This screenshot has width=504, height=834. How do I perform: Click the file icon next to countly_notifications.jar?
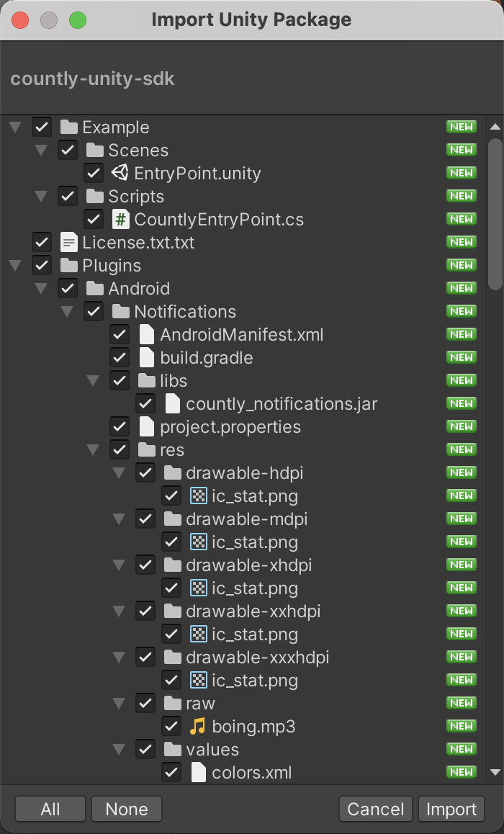174,403
